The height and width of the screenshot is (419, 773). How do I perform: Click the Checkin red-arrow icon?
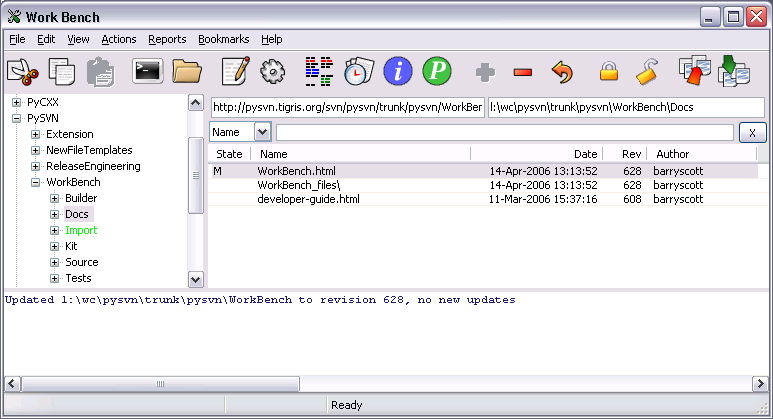point(695,71)
